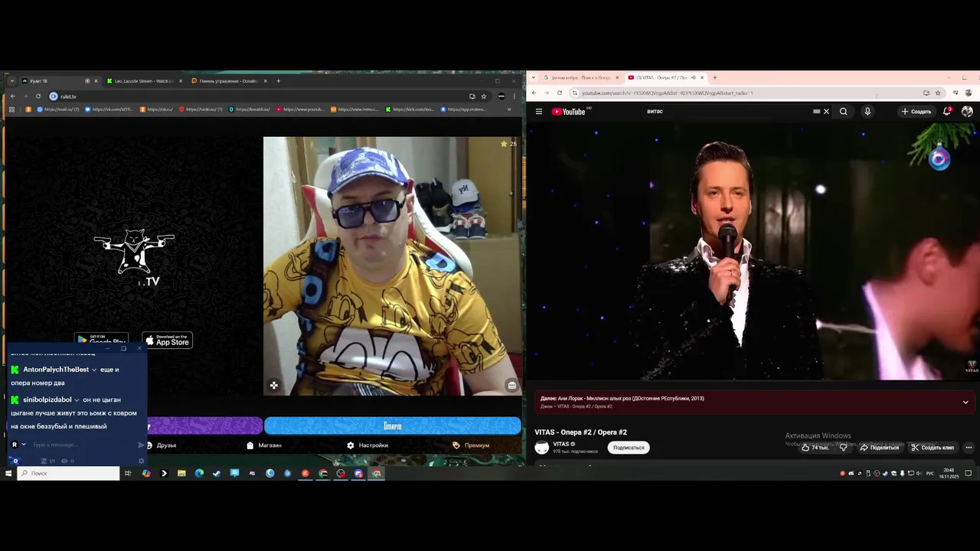This screenshot has height=551, width=980.
Task: Expand sinibolpizdabol username dropdown in chat
Action: [77, 400]
